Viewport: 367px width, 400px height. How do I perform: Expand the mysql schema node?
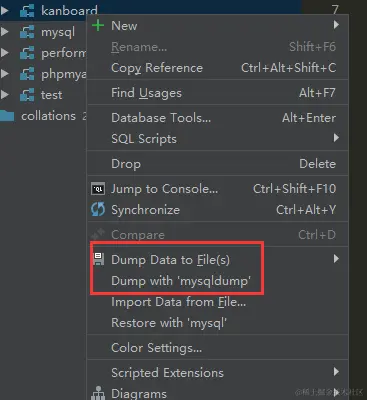[x=4, y=32]
